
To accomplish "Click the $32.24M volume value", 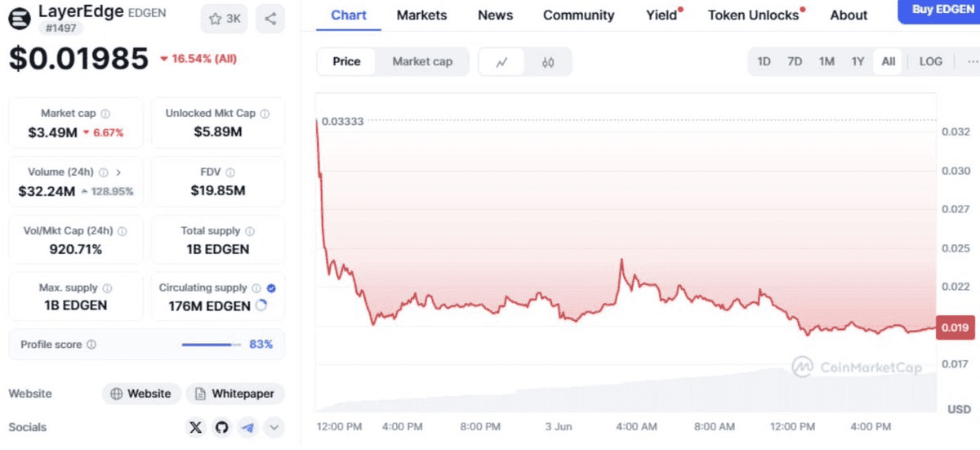I will tap(47, 191).
